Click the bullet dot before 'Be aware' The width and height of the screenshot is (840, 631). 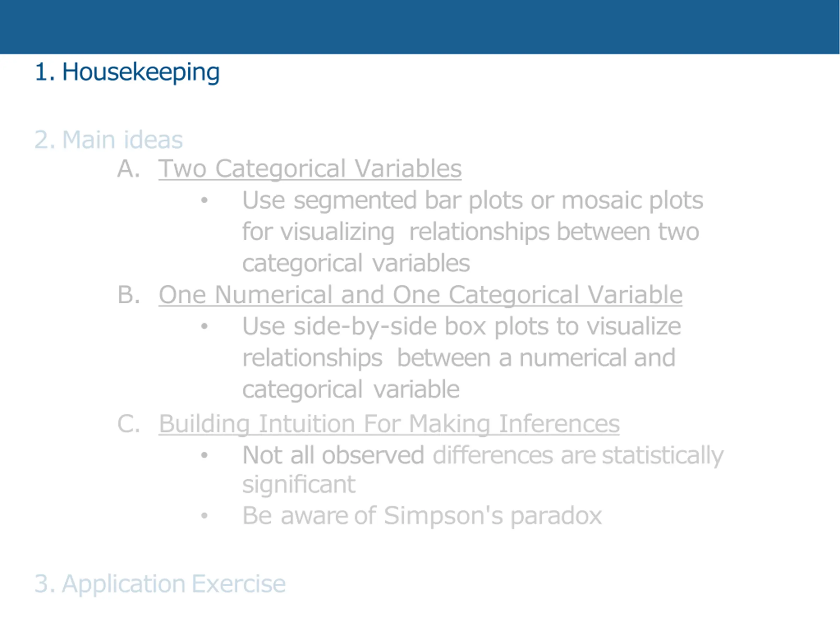(x=204, y=516)
